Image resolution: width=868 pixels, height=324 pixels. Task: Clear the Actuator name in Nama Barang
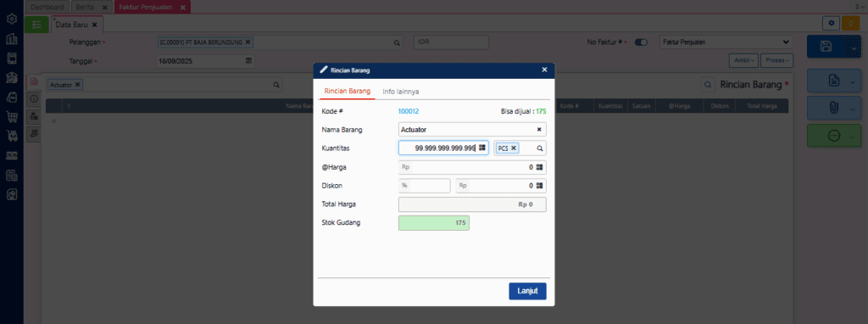point(539,130)
